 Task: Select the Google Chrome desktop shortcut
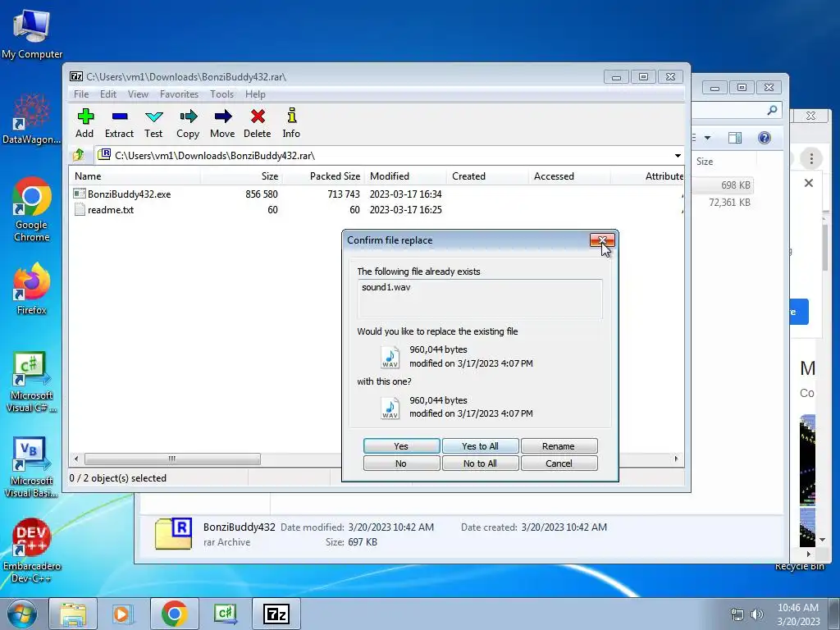coord(32,209)
